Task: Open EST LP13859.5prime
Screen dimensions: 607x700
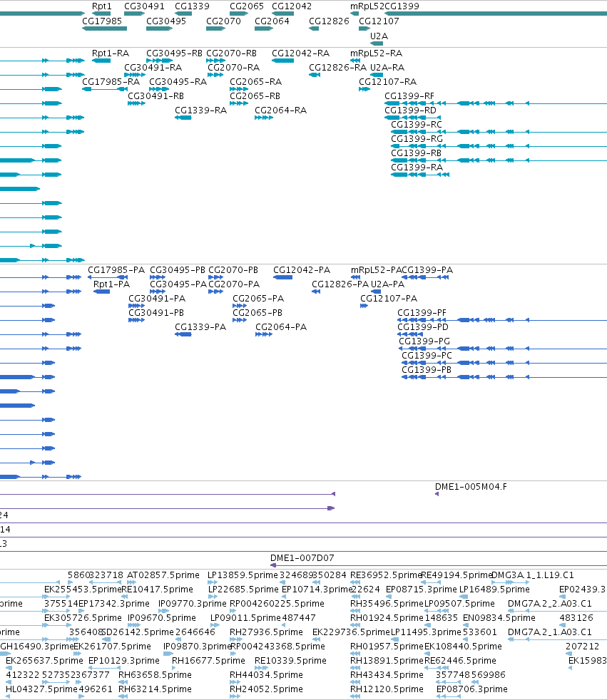Action: point(212,582)
